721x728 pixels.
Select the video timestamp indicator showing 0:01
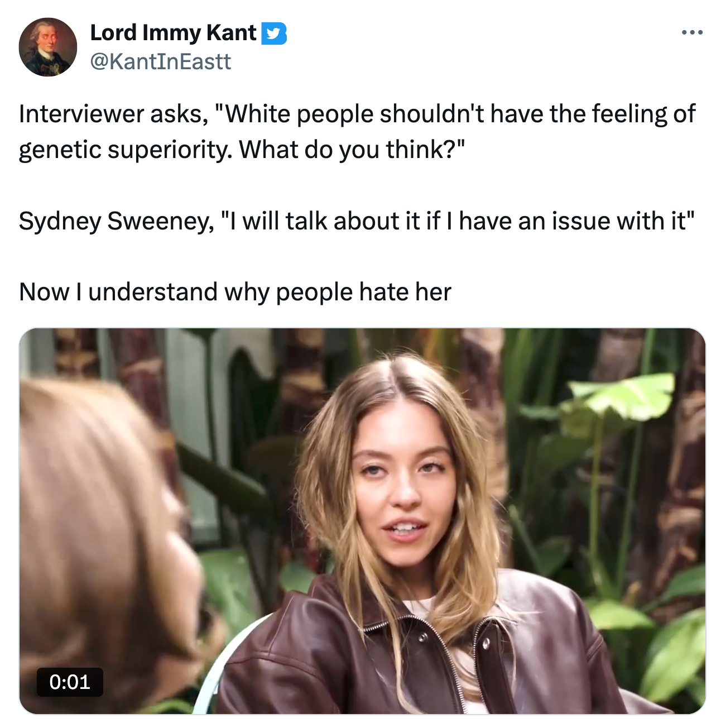[x=70, y=682]
